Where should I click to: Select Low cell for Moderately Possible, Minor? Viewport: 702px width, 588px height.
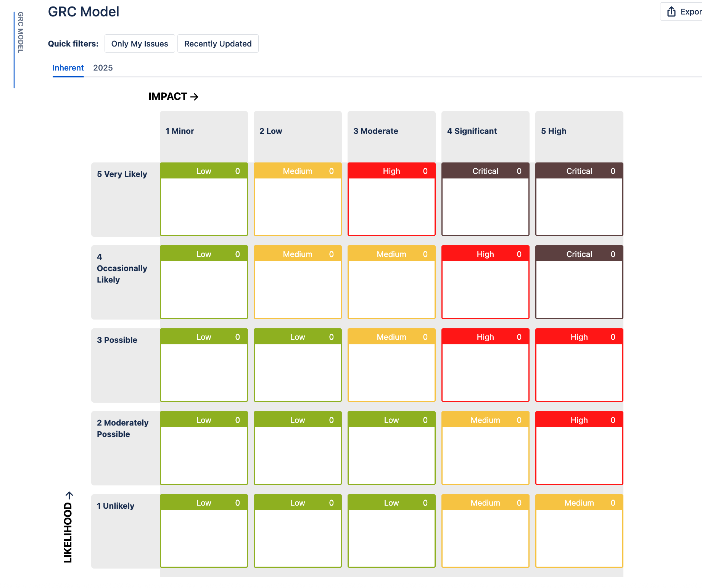(x=204, y=448)
